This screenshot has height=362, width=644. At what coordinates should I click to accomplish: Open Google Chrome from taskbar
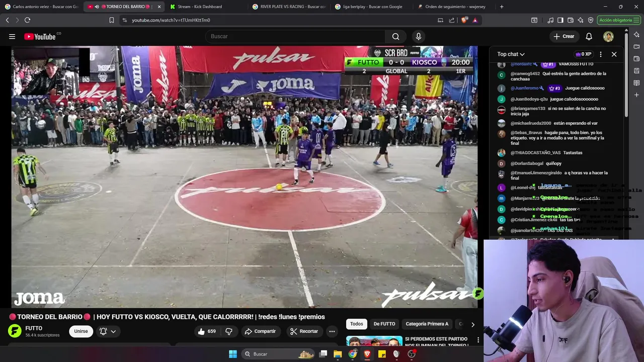point(353,354)
